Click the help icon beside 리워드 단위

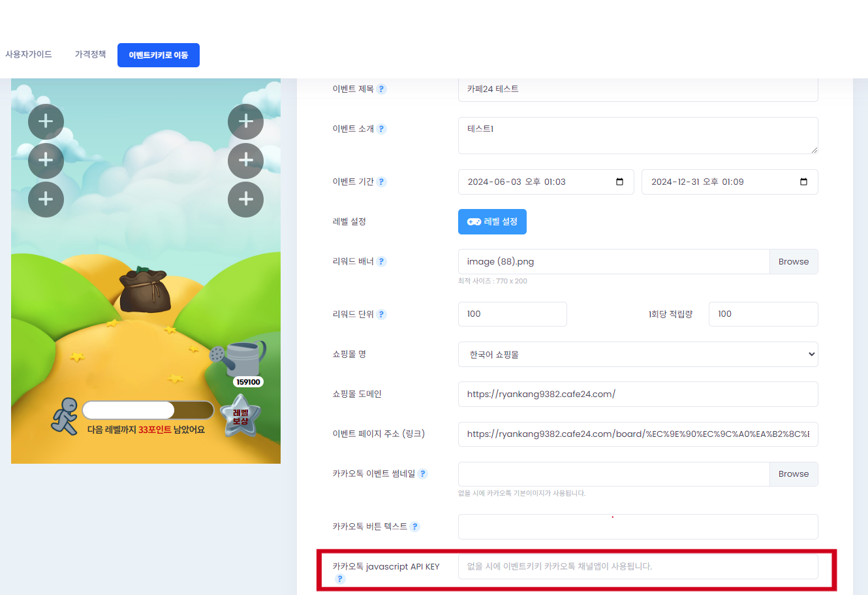click(382, 315)
